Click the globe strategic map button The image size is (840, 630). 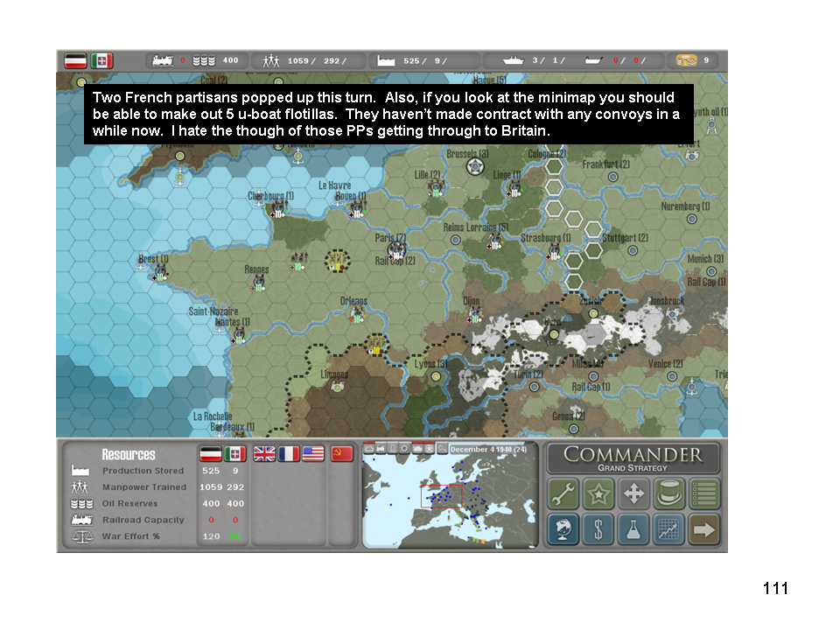point(564,529)
